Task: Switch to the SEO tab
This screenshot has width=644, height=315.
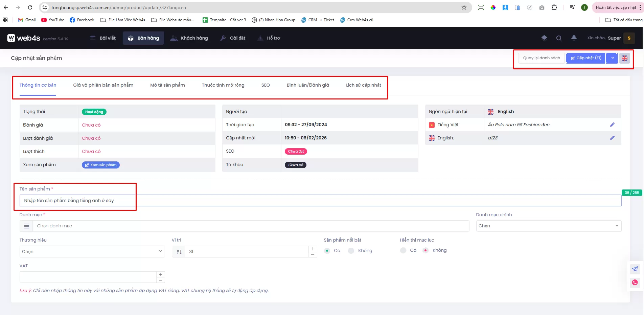Action: click(x=266, y=85)
